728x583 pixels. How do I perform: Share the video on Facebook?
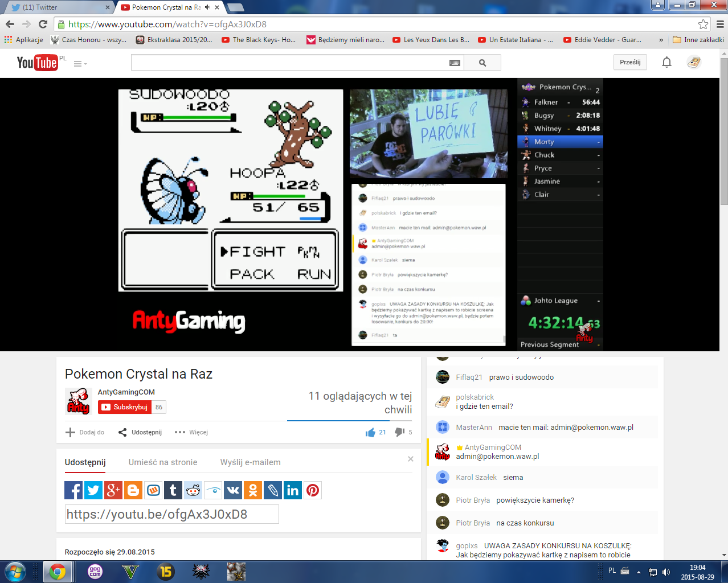[x=73, y=490]
